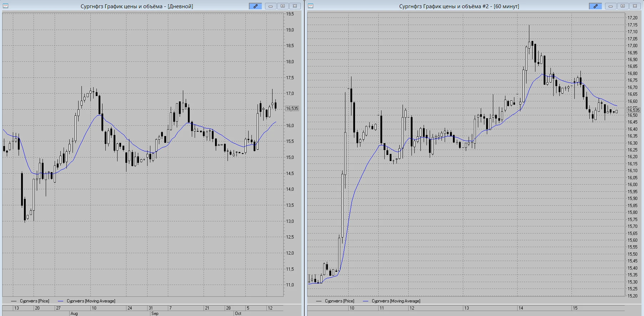The width and height of the screenshot is (644, 316).
Task: Select 'Сургнфгз [Price]' legend in 60-minute chart
Action: pyautogui.click(x=340, y=301)
